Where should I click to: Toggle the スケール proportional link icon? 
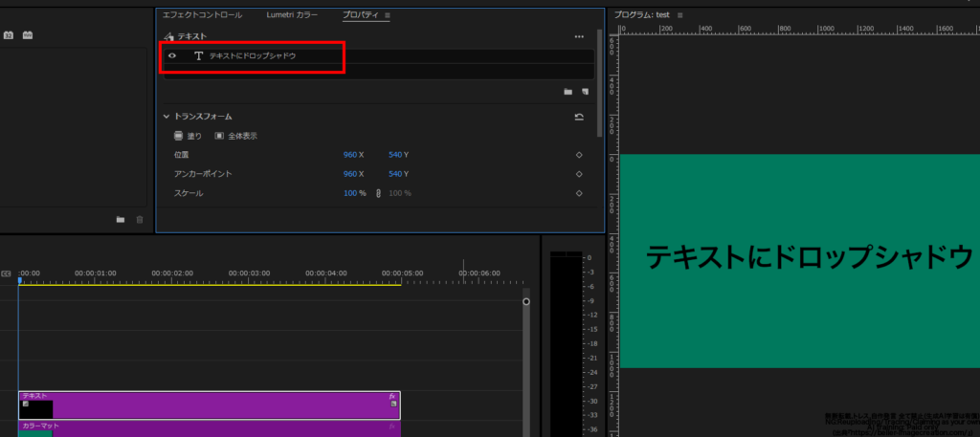click(x=378, y=193)
